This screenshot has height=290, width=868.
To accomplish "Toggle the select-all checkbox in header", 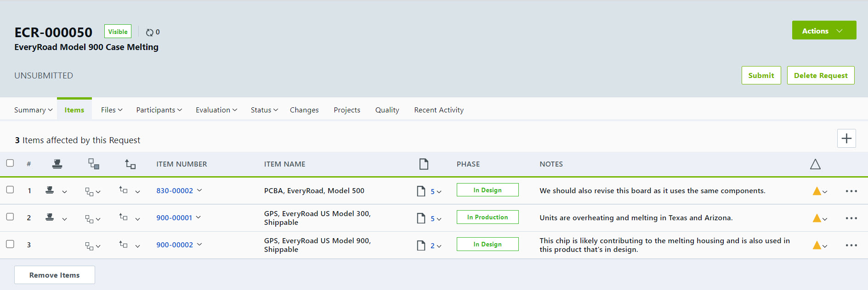I will (10, 163).
